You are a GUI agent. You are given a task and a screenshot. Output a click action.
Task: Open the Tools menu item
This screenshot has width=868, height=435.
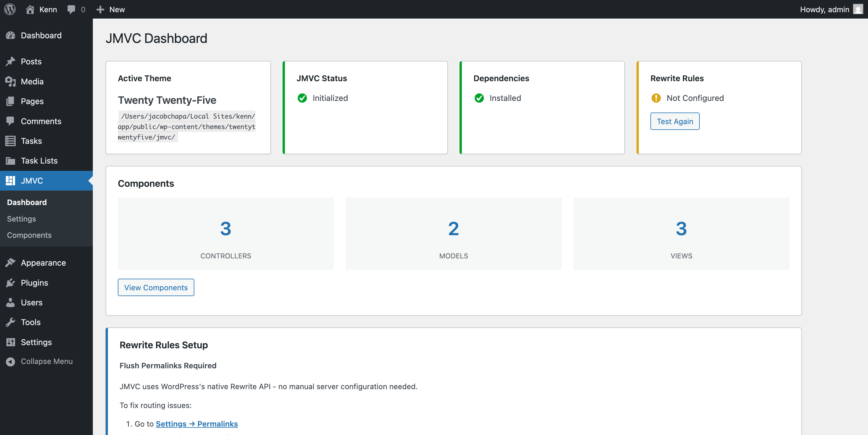(46, 322)
